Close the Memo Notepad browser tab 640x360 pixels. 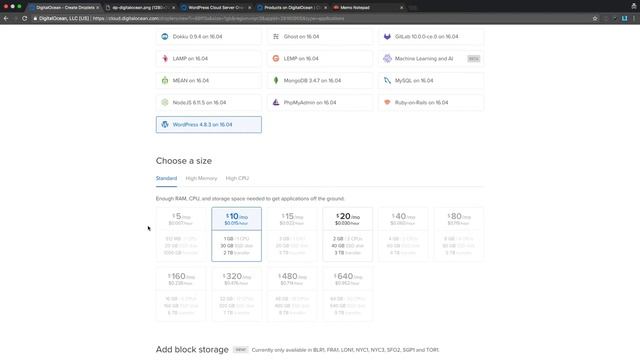[401, 7]
